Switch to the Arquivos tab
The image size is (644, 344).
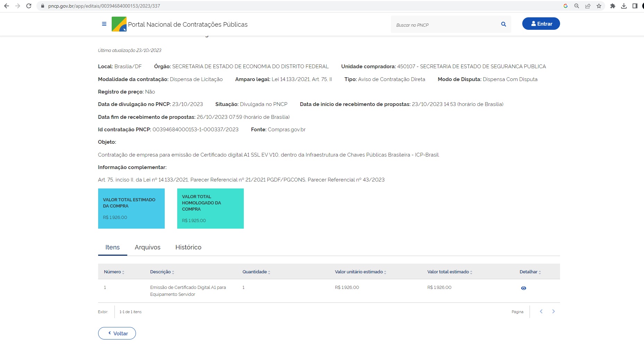pos(147,247)
